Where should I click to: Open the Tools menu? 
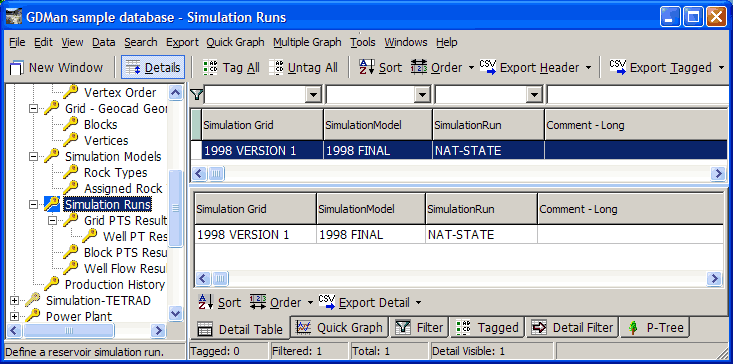(363, 42)
